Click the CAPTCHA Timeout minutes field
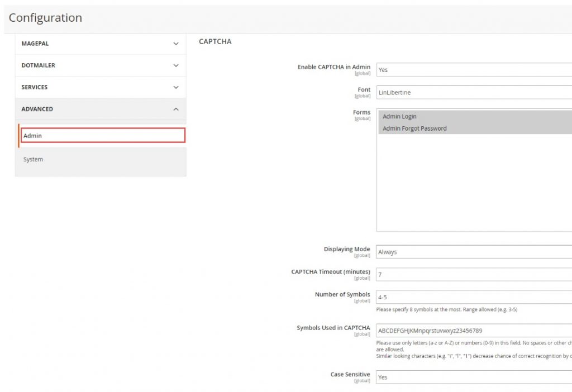 (x=474, y=275)
